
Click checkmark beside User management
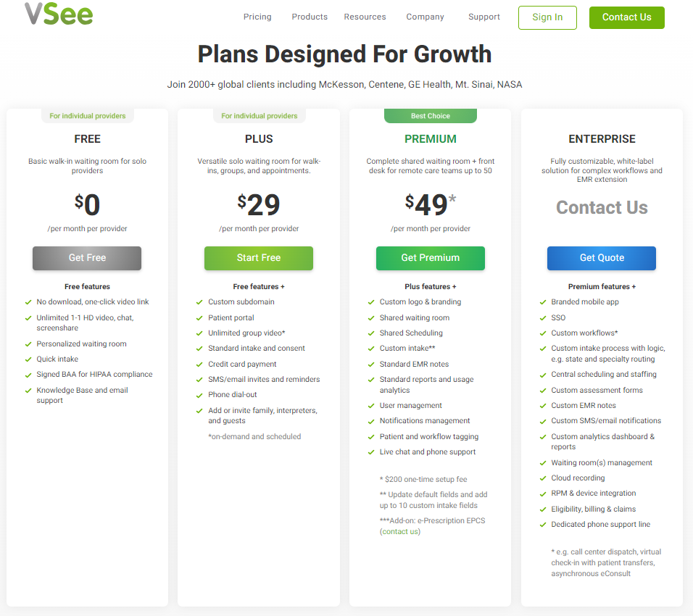click(x=371, y=406)
